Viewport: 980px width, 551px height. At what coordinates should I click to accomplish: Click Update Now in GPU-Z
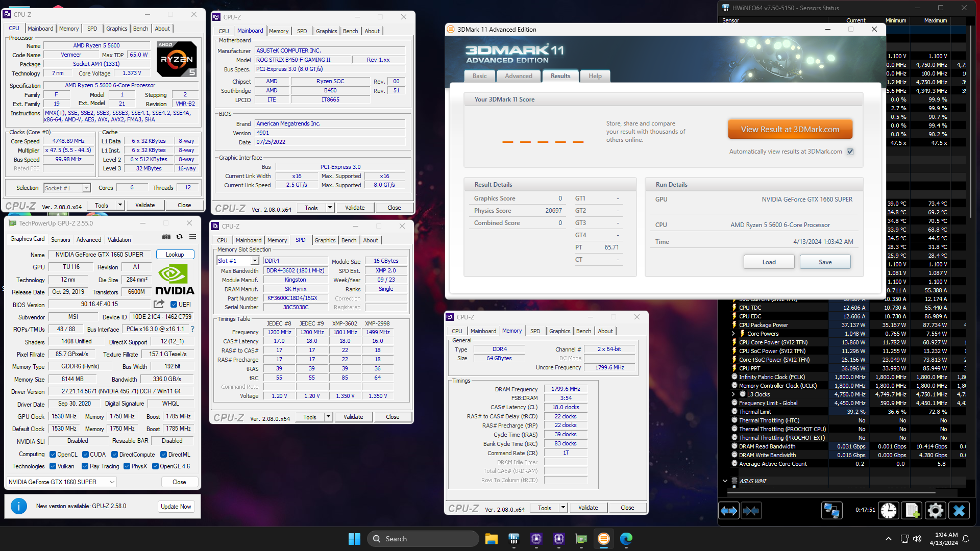tap(176, 507)
